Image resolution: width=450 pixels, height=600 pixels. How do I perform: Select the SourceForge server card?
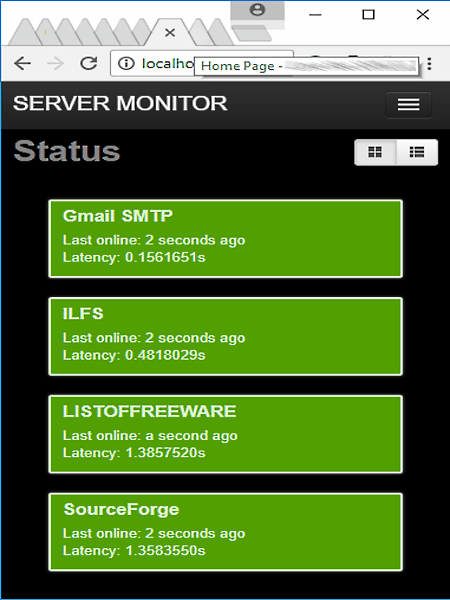[226, 532]
